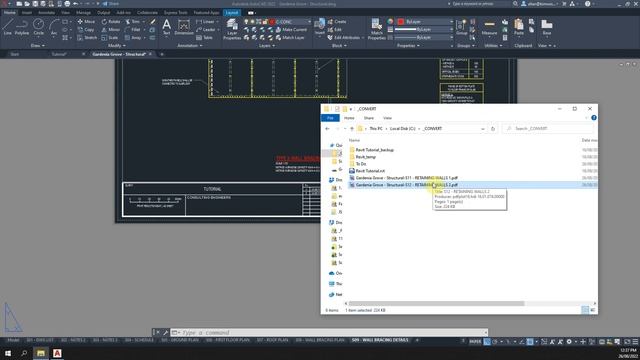
Task: Click Match Properties tool
Action: [376, 29]
